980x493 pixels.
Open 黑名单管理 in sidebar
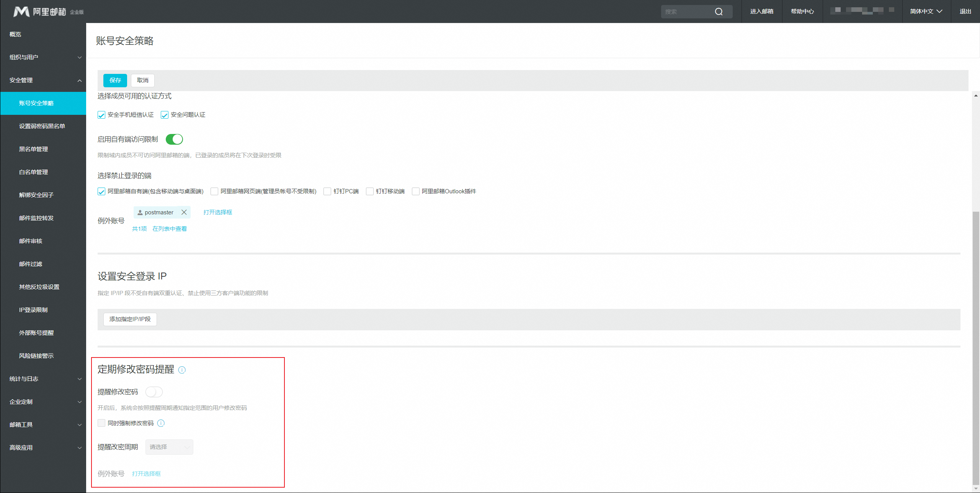34,149
